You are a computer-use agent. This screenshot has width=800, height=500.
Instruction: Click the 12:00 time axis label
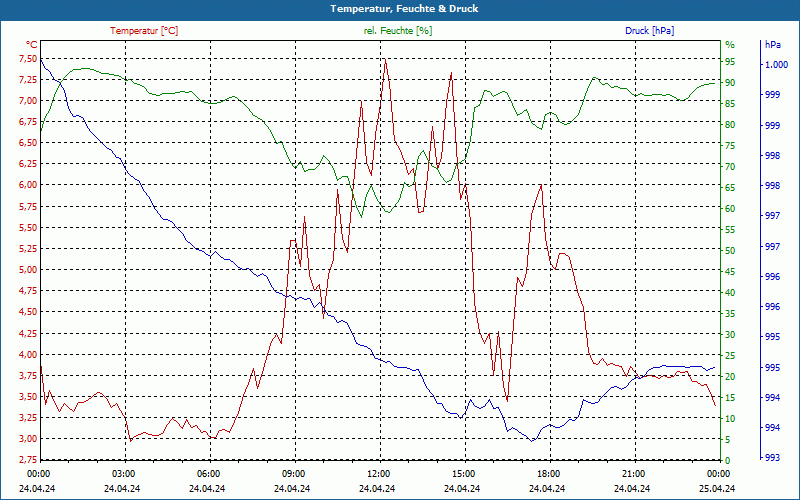pyautogui.click(x=378, y=474)
